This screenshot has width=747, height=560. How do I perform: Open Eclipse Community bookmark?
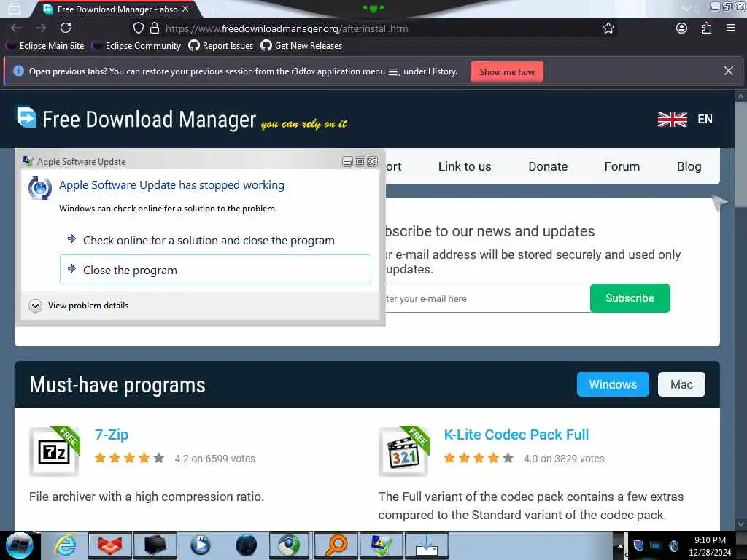click(136, 46)
